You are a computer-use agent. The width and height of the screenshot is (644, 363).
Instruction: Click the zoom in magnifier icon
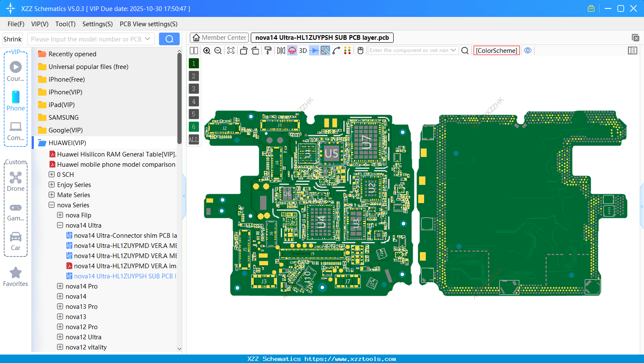point(207,51)
